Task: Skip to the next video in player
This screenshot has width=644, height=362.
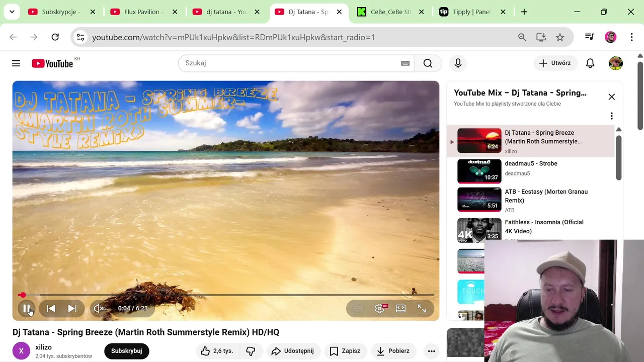Action: pos(72,308)
